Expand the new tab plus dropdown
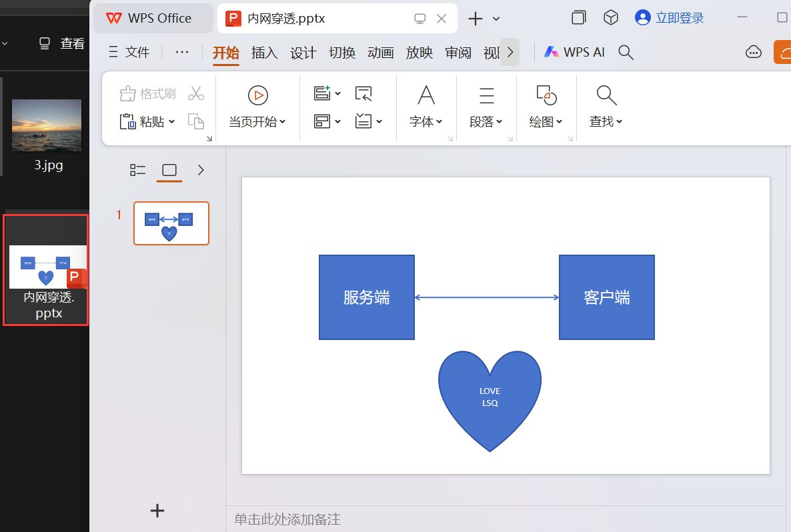 click(x=496, y=18)
